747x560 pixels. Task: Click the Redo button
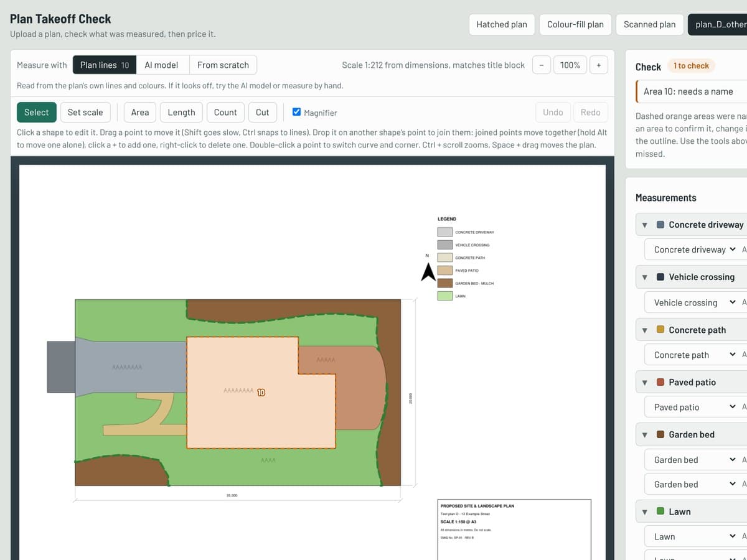point(591,112)
